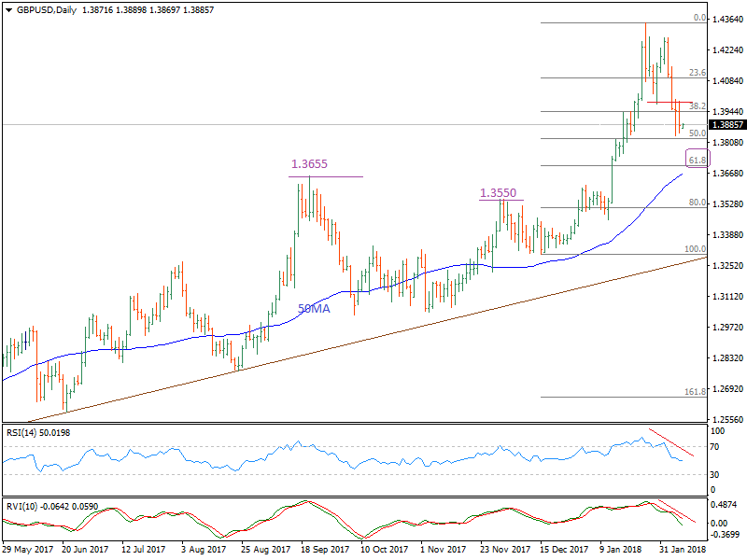Select the 50.0 Fibonacci retracement label
Screen dimensions: 747x560
coord(697,133)
